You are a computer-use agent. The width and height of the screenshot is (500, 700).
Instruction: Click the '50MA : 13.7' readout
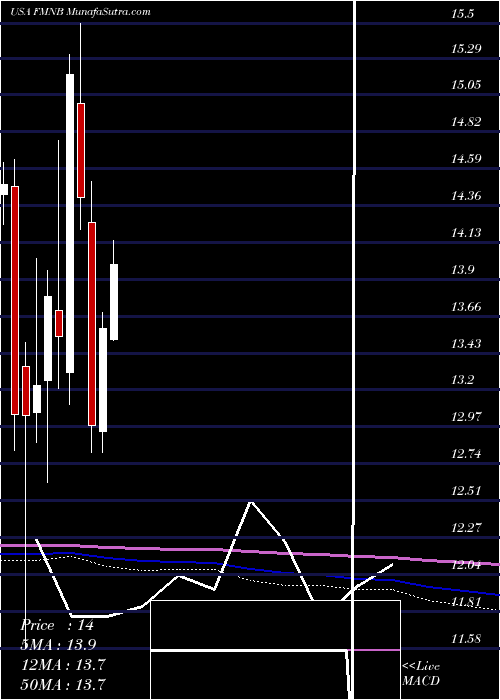coord(63,684)
